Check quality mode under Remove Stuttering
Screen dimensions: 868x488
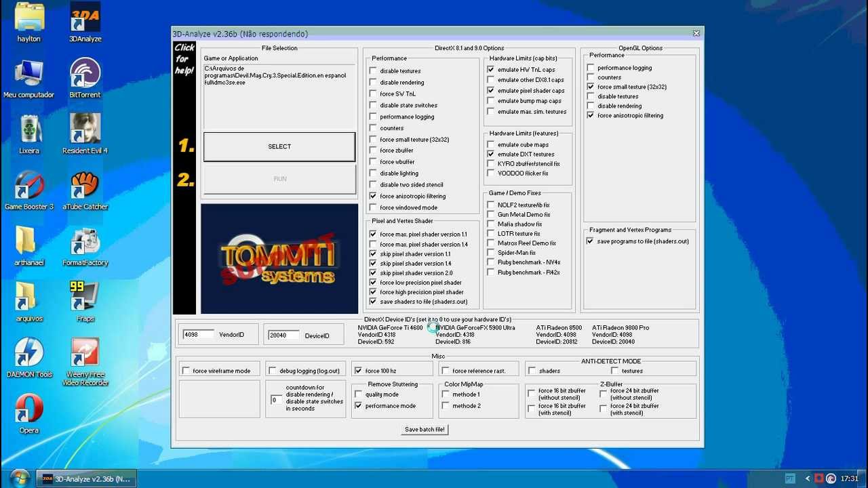click(358, 394)
